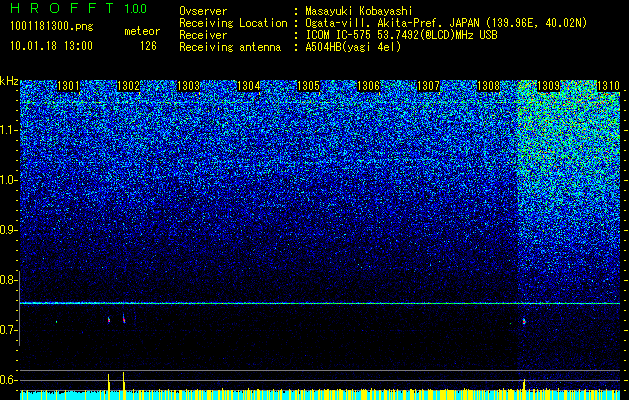This screenshot has width=629, height=400.
Task: Select observer name Masayuki Kobayashi
Action: tap(359, 11)
